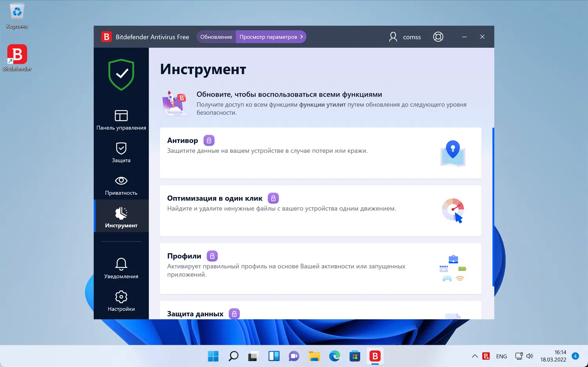
Task: Open the volume tray icon
Action: (530, 356)
